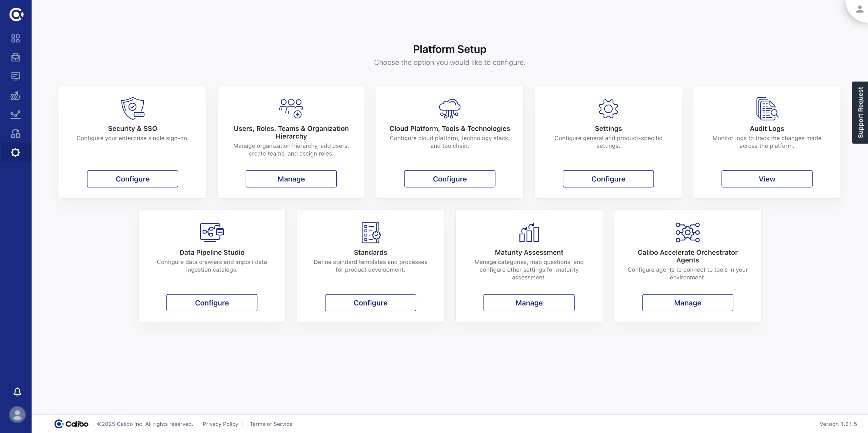Configure Cloud Platform, Tools & Technologies

coord(450,179)
